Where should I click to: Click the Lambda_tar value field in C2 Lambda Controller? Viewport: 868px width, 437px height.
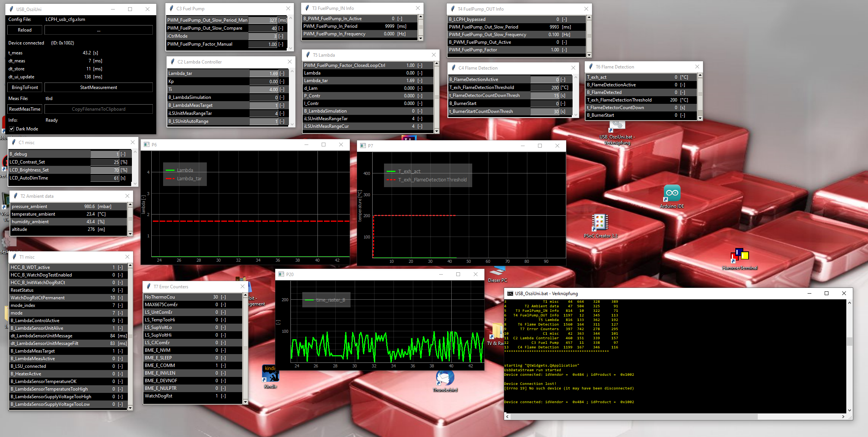(x=264, y=73)
